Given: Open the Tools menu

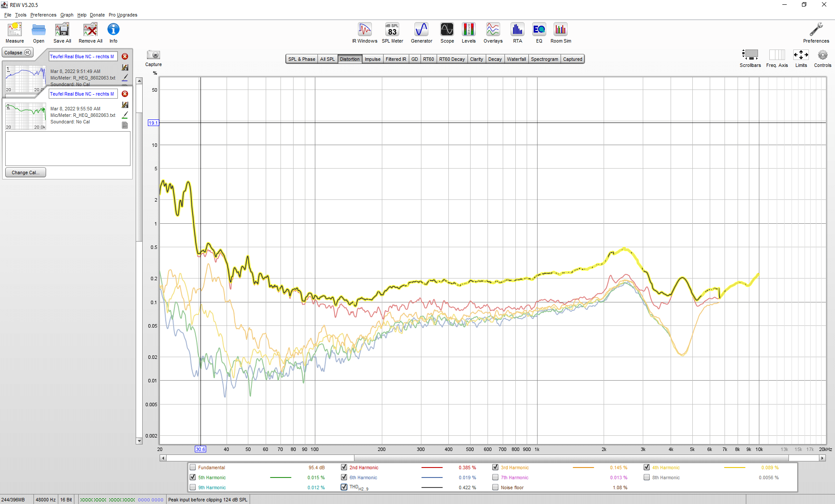Looking at the screenshot, I should (20, 15).
